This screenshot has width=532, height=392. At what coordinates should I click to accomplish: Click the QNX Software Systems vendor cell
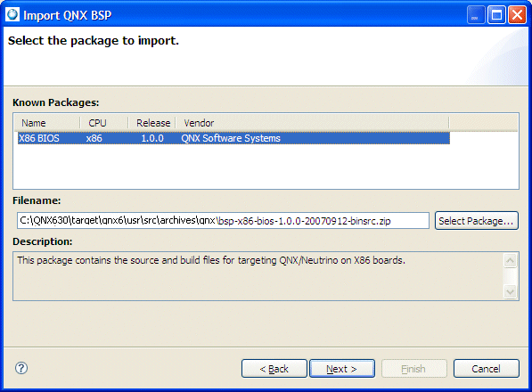point(231,138)
